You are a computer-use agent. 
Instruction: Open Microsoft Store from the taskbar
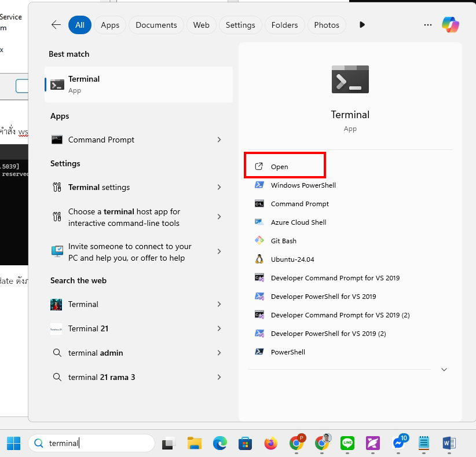click(x=246, y=443)
